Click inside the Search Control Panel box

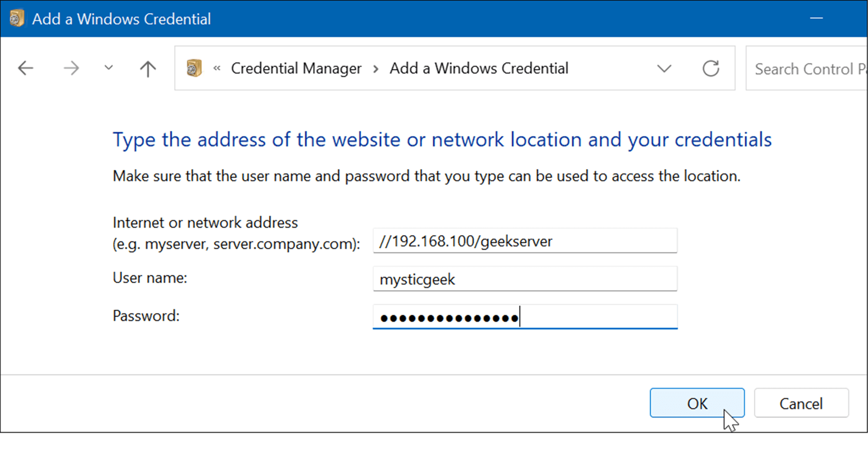pyautogui.click(x=808, y=68)
